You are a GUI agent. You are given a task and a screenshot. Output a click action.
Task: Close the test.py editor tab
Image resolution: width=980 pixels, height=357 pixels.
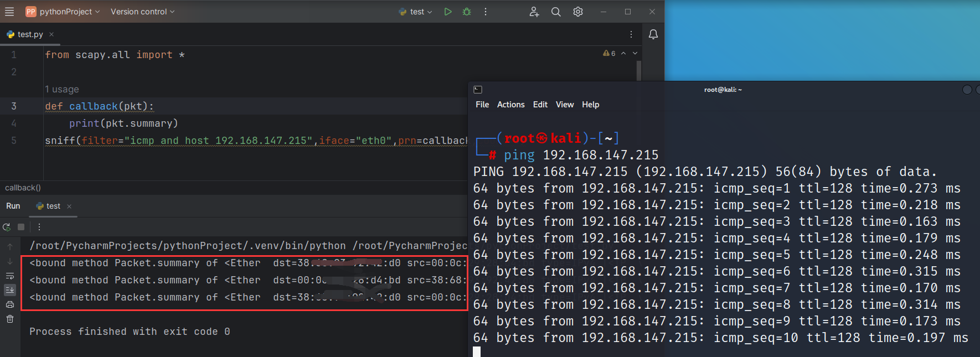click(x=51, y=34)
